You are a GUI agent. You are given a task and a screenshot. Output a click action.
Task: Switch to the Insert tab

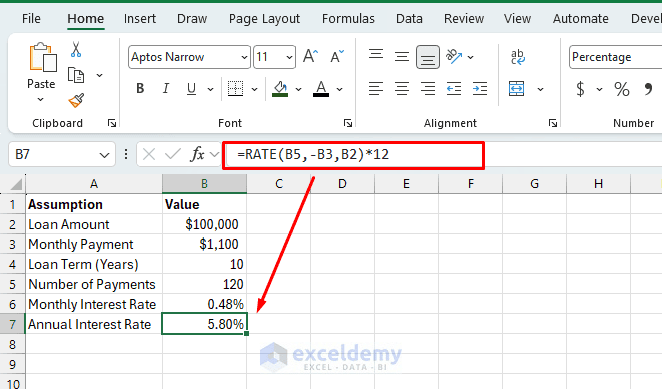point(140,19)
